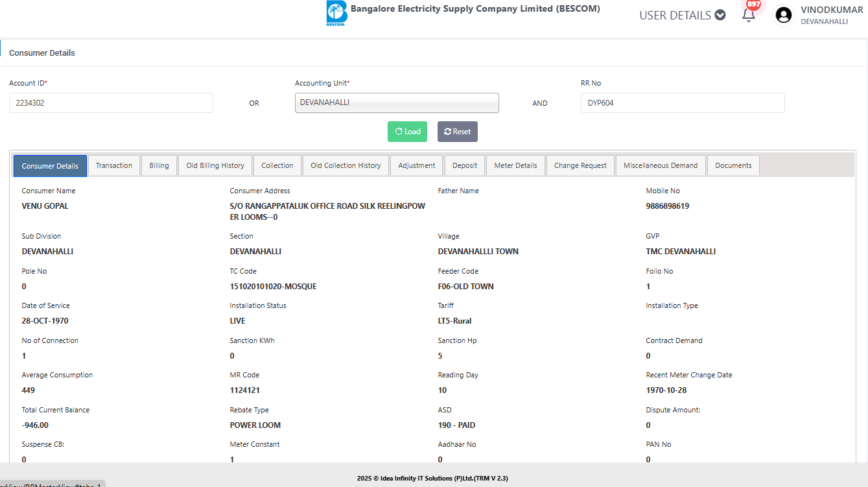This screenshot has height=487, width=868.
Task: Expand the USER DETAILS dropdown
Action: click(682, 16)
